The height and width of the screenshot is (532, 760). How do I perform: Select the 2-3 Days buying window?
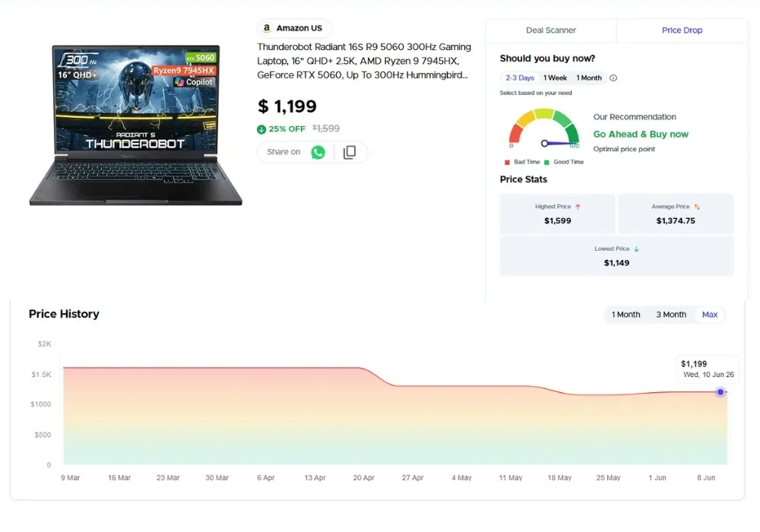click(520, 78)
